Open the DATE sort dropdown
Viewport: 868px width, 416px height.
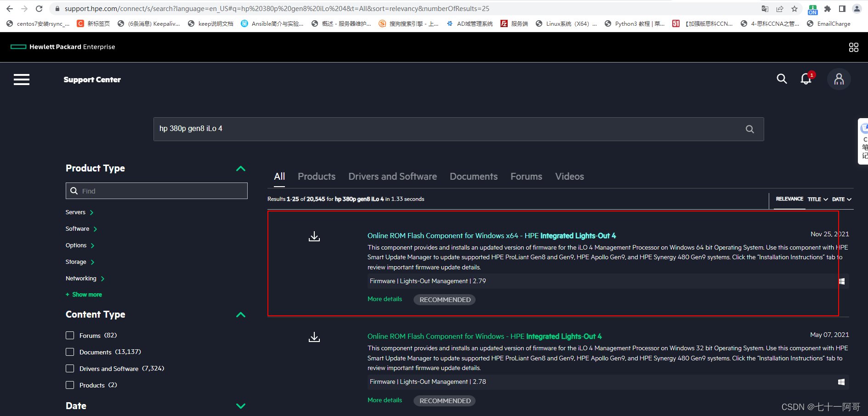click(842, 199)
